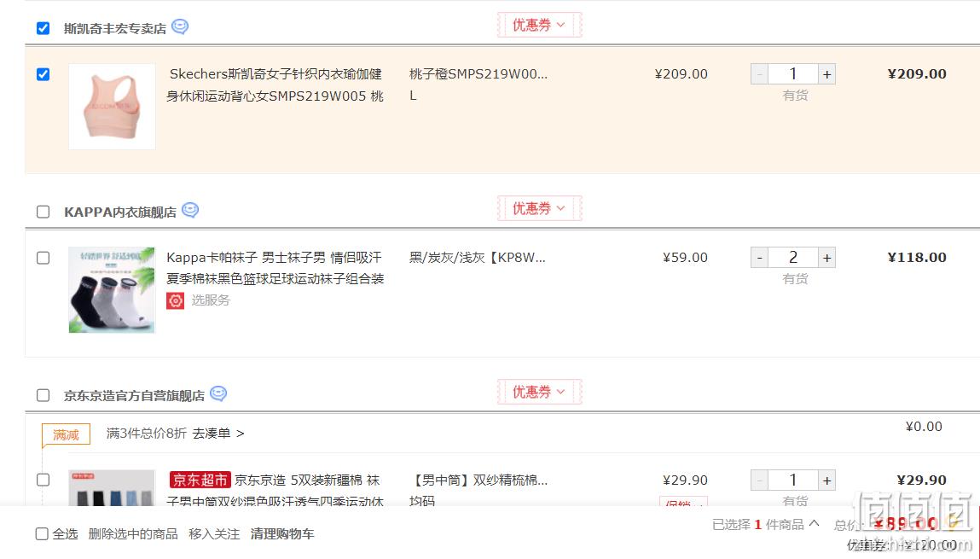Open the 京东京造官方自营旗舰店 store page
This screenshot has width=980, height=559.
[135, 396]
